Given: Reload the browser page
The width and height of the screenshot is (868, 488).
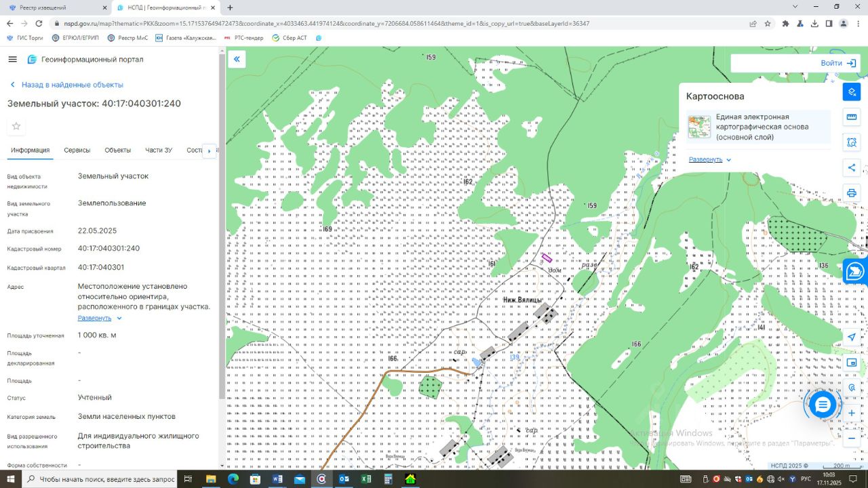Looking at the screenshot, I should coord(39,23).
